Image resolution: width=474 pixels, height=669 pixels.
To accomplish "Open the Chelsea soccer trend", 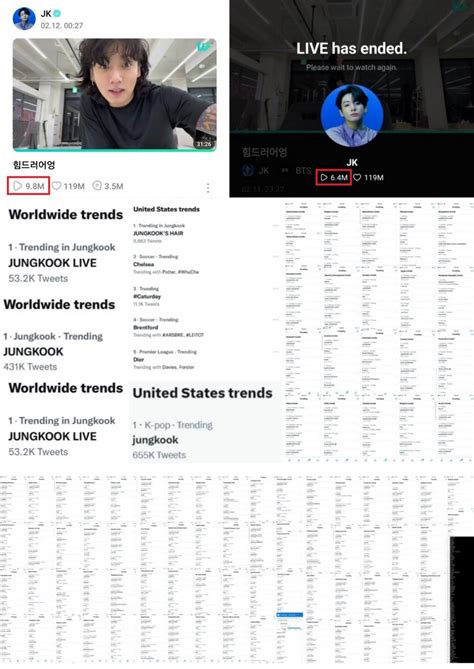I will [x=166, y=264].
